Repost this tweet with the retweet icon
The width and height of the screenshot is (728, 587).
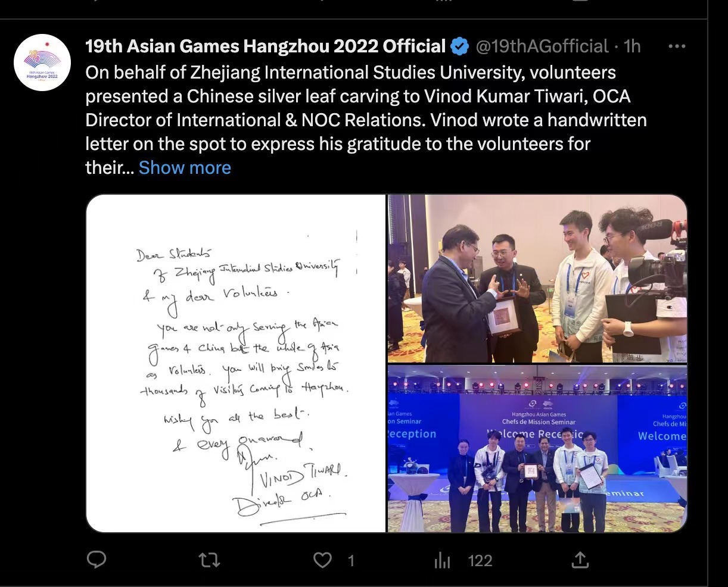click(x=209, y=560)
